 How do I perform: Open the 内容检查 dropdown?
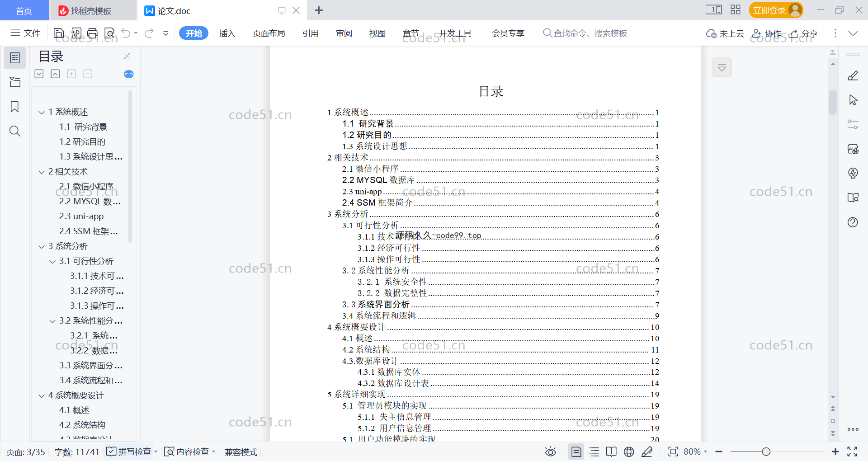point(213,452)
